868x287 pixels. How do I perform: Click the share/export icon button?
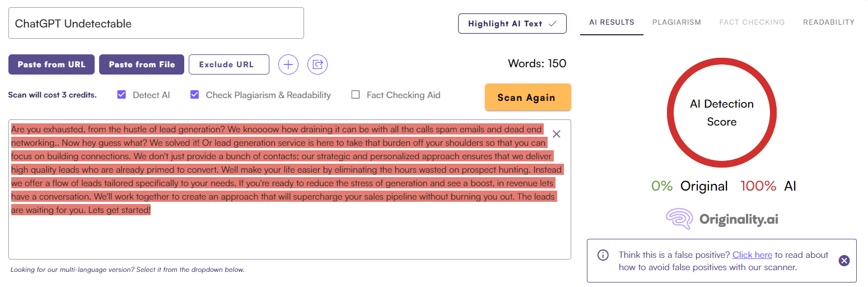318,64
